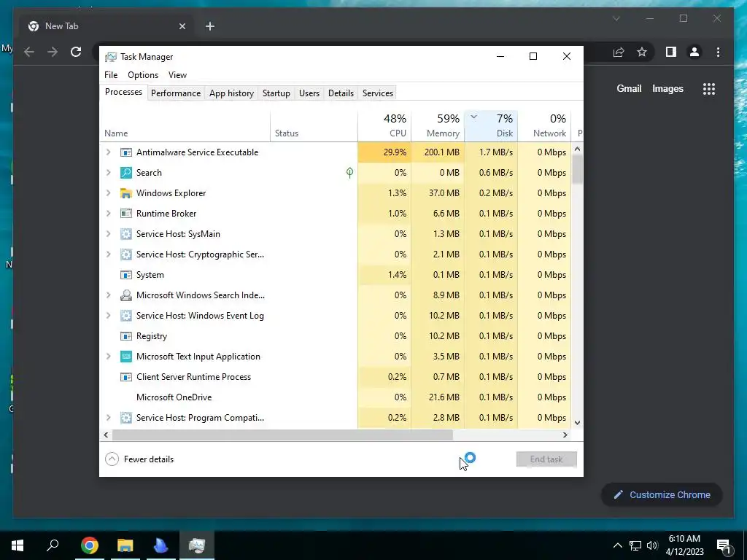
Task: Click the Antimalware Service Executable process icon
Action: 125,152
